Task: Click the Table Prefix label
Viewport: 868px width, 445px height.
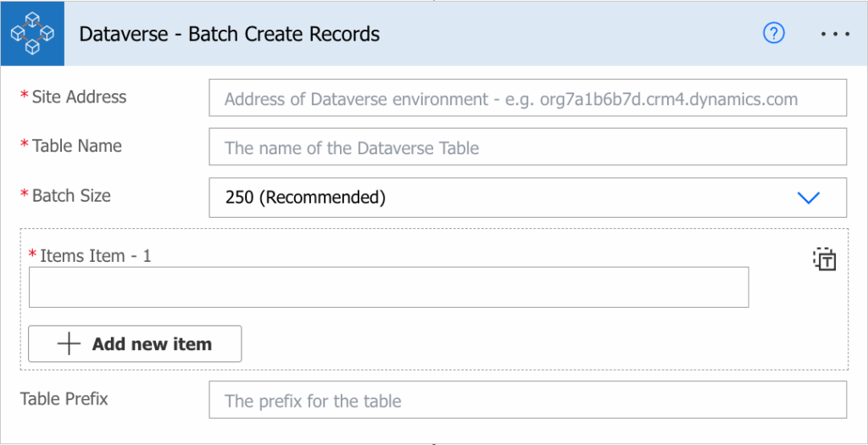Action: coord(64,398)
